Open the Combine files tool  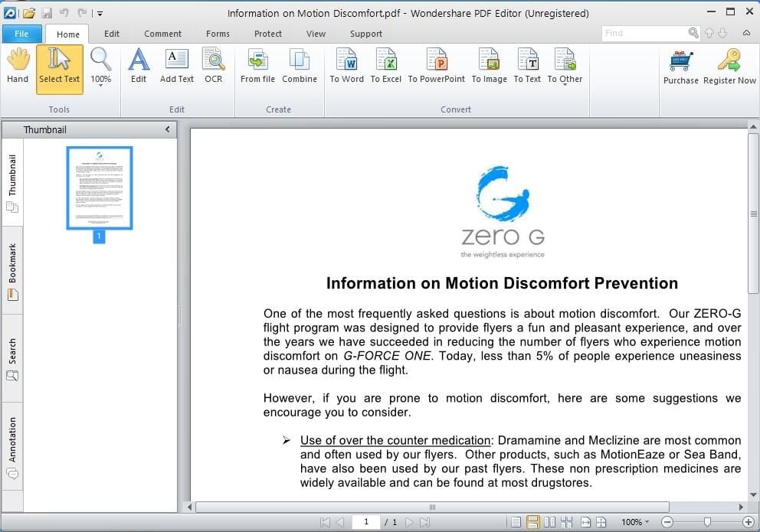click(300, 66)
